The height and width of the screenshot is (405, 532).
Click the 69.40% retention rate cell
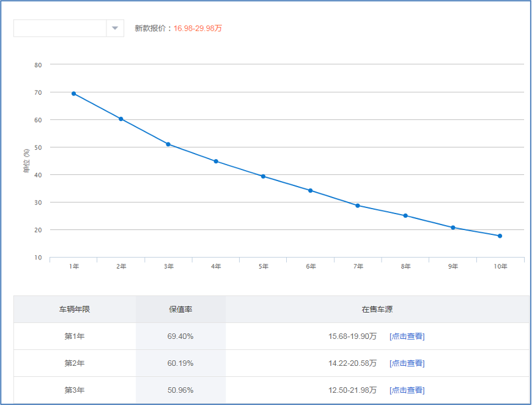click(x=180, y=336)
